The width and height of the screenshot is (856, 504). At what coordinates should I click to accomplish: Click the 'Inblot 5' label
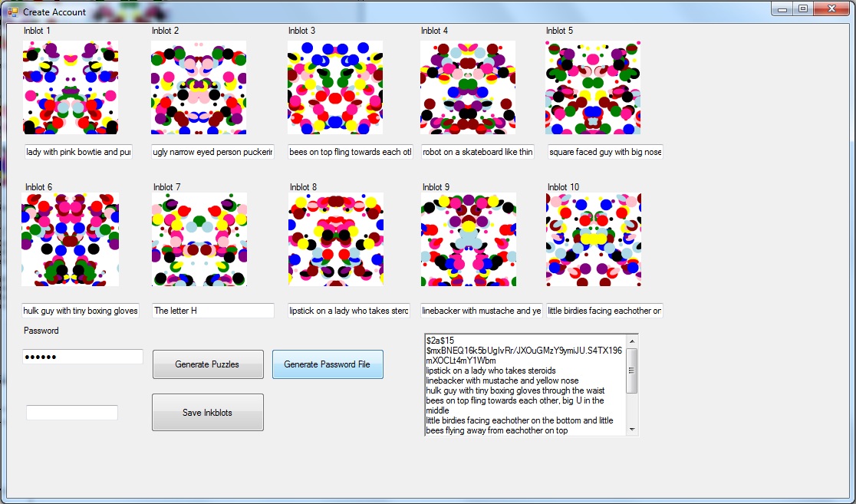tap(560, 31)
